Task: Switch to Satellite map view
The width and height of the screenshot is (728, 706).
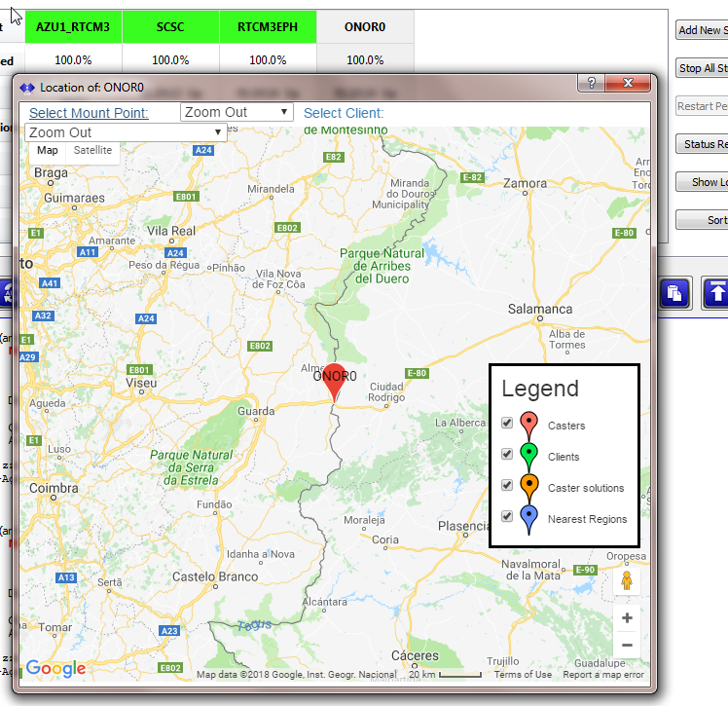Action: click(x=92, y=151)
